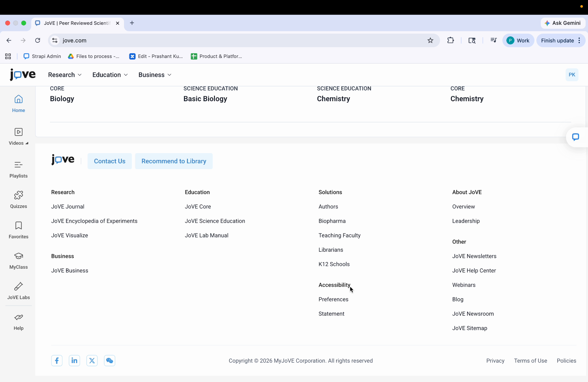Open PK user profile avatar
The image size is (588, 382).
tap(572, 75)
